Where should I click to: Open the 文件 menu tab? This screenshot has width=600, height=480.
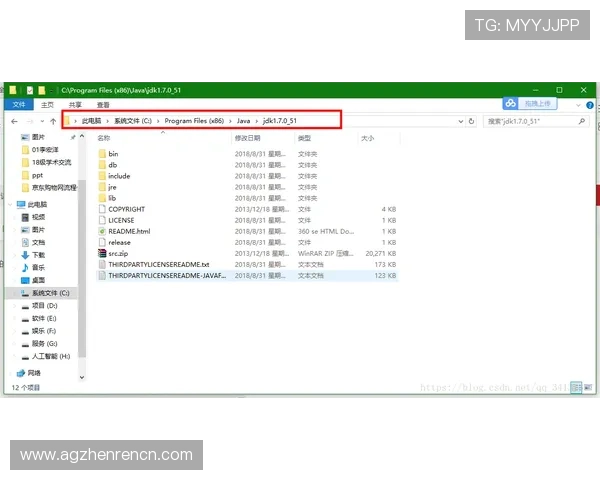click(x=18, y=104)
